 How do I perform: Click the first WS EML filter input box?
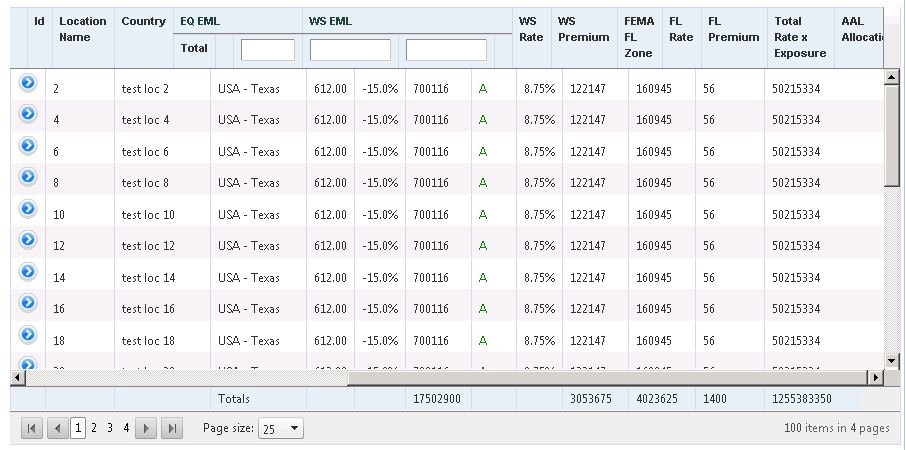coord(350,49)
